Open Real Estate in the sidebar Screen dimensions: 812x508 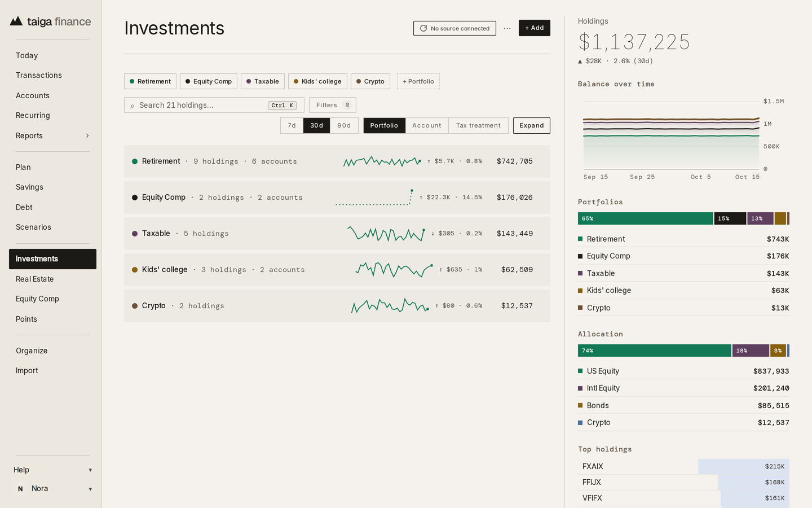pyautogui.click(x=53, y=279)
